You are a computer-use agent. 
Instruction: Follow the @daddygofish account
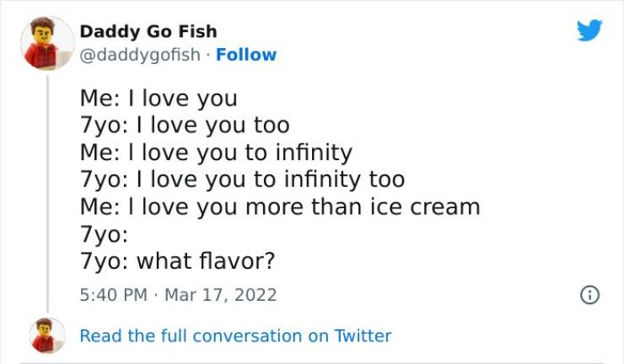point(246,55)
